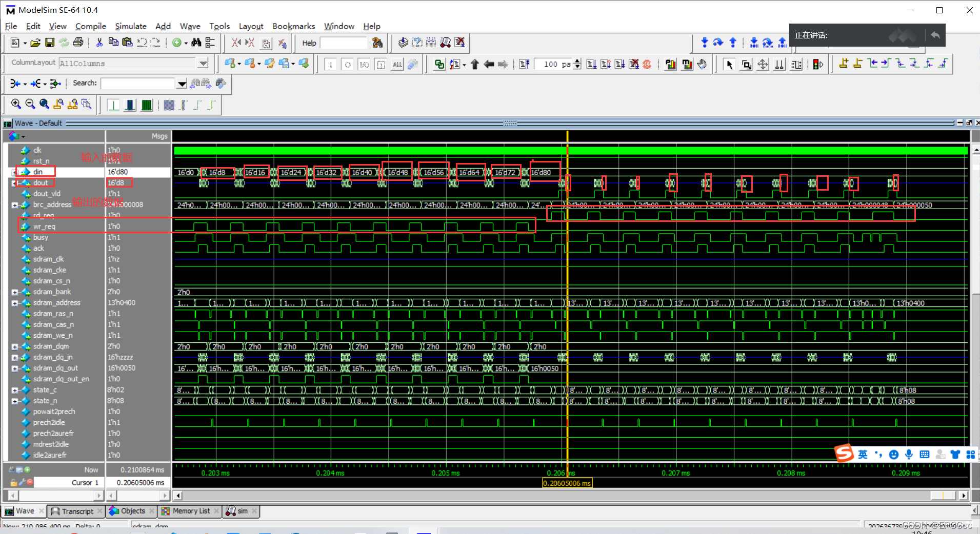Click the Print icon

pos(78,43)
